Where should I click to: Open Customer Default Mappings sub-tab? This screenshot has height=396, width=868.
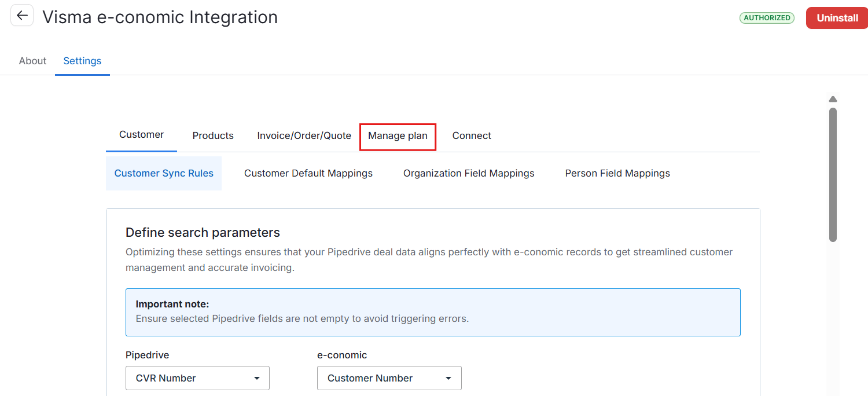(308, 173)
